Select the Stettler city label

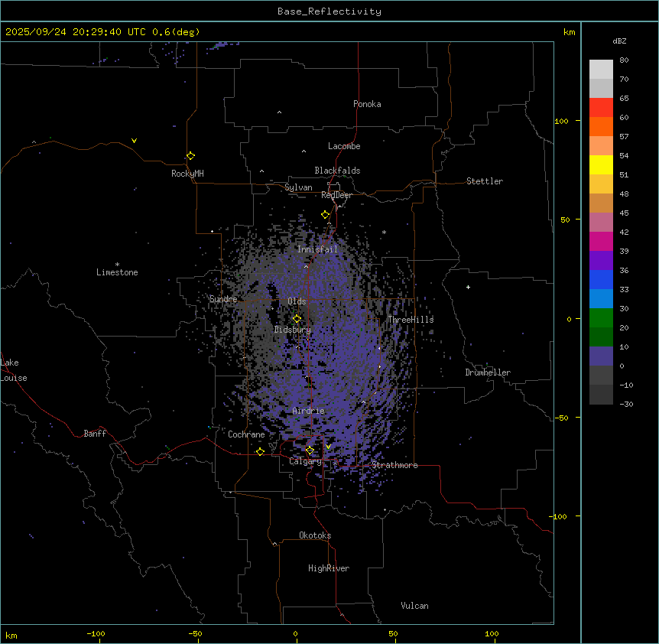[x=485, y=181]
